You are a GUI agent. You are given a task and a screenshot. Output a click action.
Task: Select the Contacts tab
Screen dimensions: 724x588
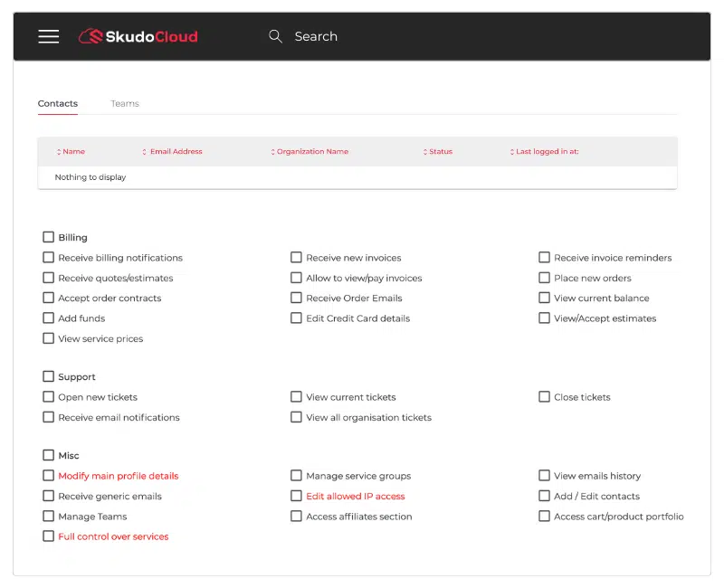pos(58,103)
